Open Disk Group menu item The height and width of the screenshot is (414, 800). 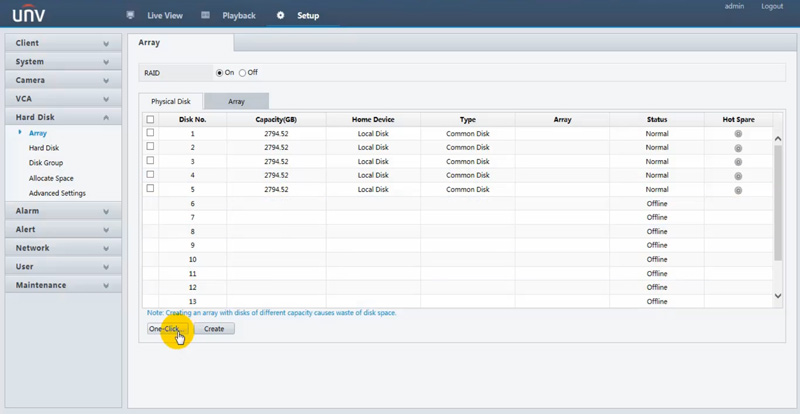click(46, 163)
